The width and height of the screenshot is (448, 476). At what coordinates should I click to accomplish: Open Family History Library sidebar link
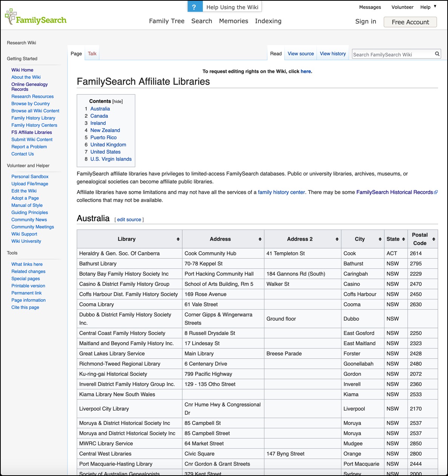pyautogui.click(x=33, y=118)
